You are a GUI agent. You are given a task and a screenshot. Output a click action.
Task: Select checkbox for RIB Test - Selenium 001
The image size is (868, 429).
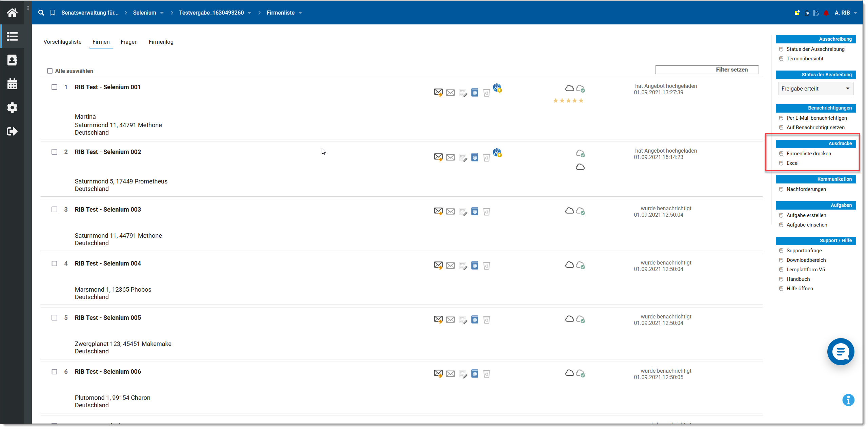click(54, 87)
